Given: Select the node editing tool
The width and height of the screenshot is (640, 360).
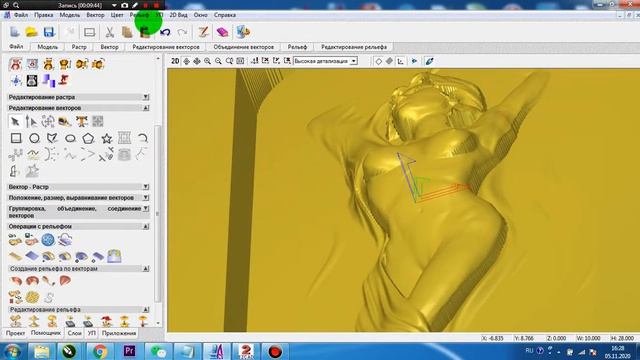Looking at the screenshot, I should [31, 121].
